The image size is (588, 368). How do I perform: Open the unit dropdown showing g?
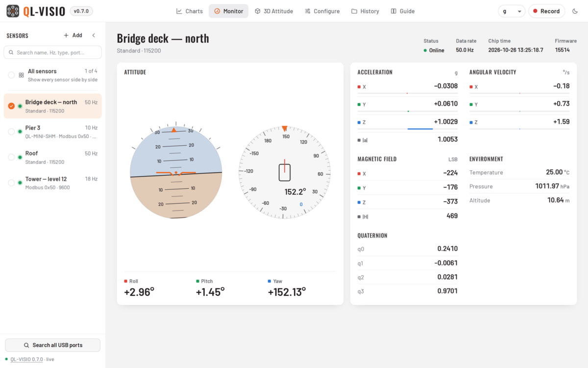click(512, 11)
